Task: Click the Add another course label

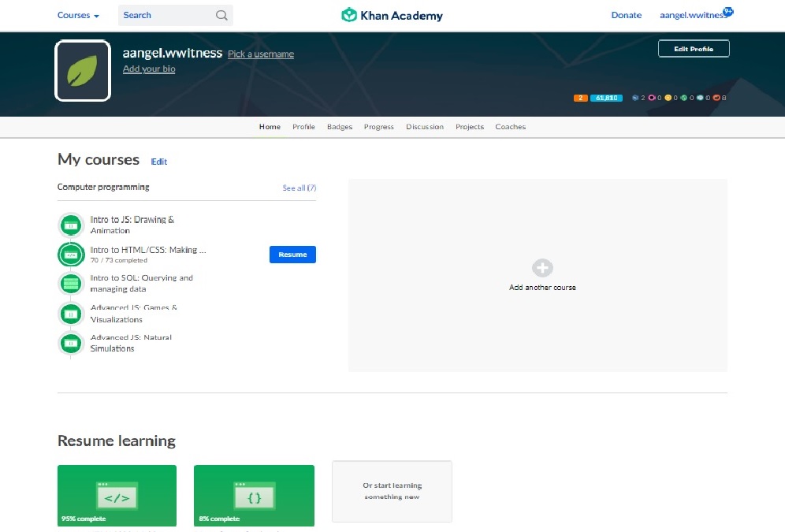Action: pos(542,287)
